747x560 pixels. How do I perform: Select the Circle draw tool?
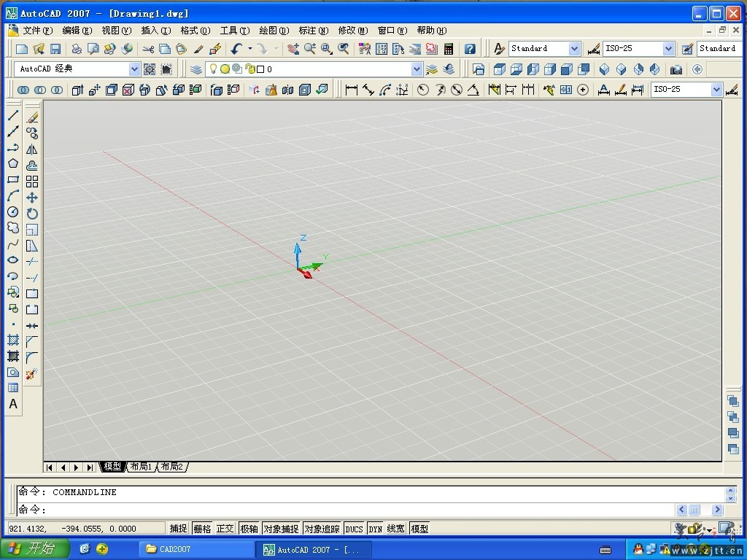coord(13,212)
